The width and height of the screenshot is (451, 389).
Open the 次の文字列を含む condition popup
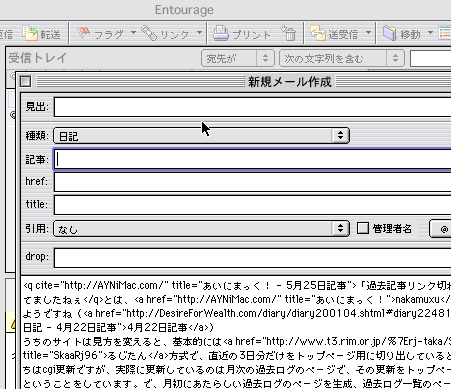pyautogui.click(x=342, y=58)
